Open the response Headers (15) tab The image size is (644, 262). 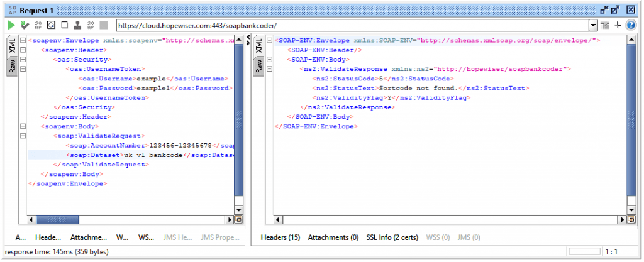click(x=280, y=237)
